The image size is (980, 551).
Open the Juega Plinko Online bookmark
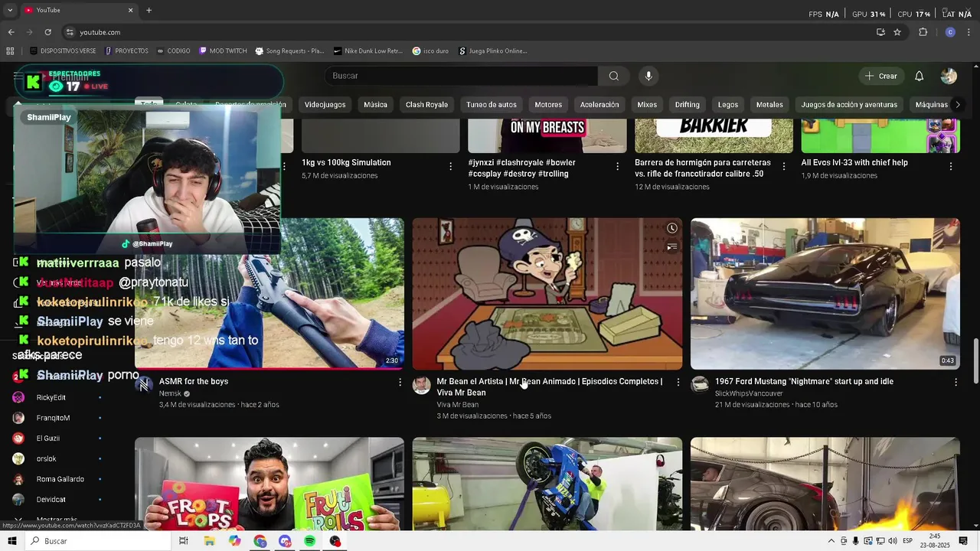(492, 51)
